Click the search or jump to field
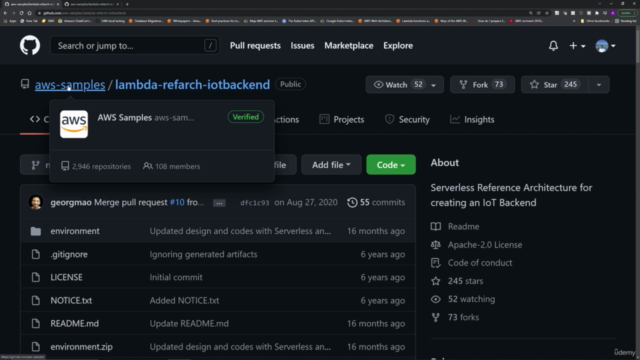The width and height of the screenshot is (640, 360). 135,45
